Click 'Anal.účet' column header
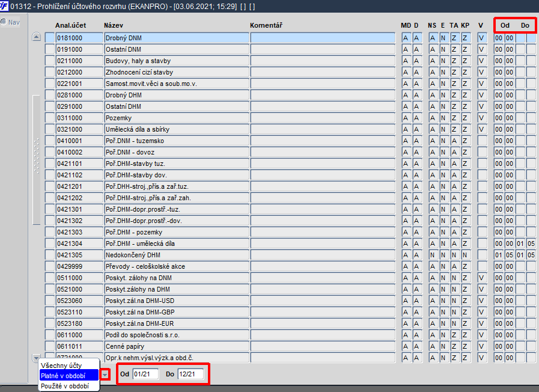The width and height of the screenshot is (539, 392). coord(70,25)
